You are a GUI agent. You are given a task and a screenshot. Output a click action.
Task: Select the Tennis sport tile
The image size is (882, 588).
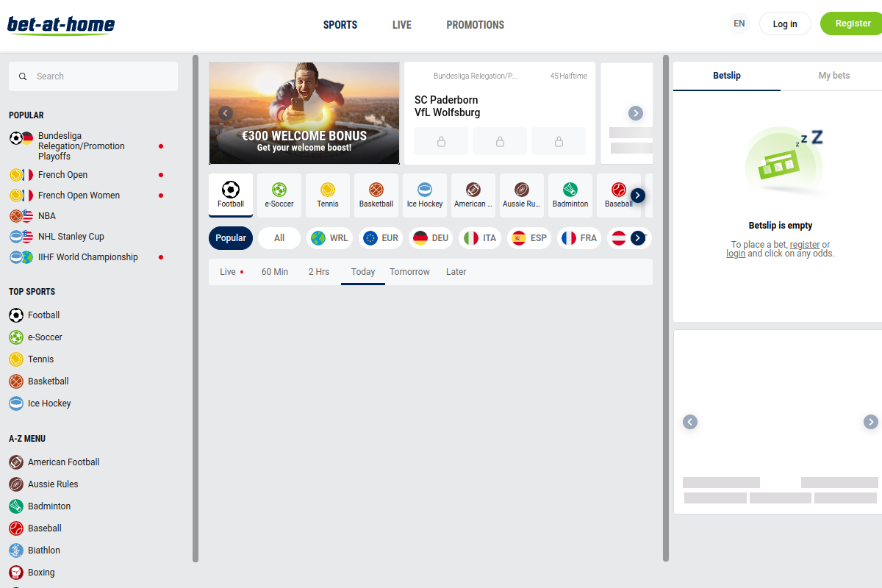[328, 196]
